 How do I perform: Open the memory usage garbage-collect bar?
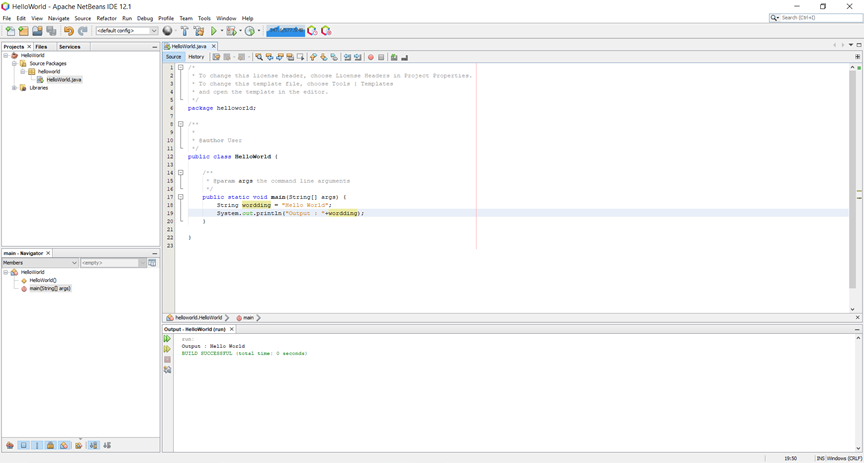pyautogui.click(x=285, y=31)
